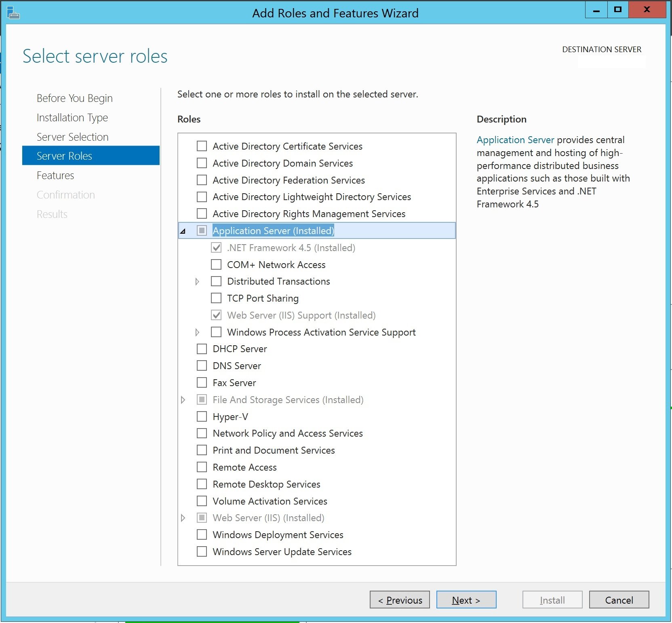
Task: Click the wizard icon in the title bar
Action: [13, 13]
